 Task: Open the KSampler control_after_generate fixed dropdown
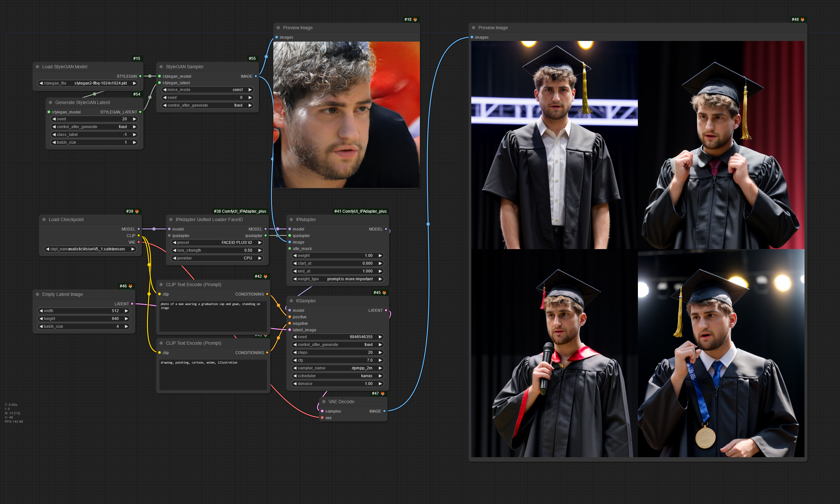pos(337,345)
